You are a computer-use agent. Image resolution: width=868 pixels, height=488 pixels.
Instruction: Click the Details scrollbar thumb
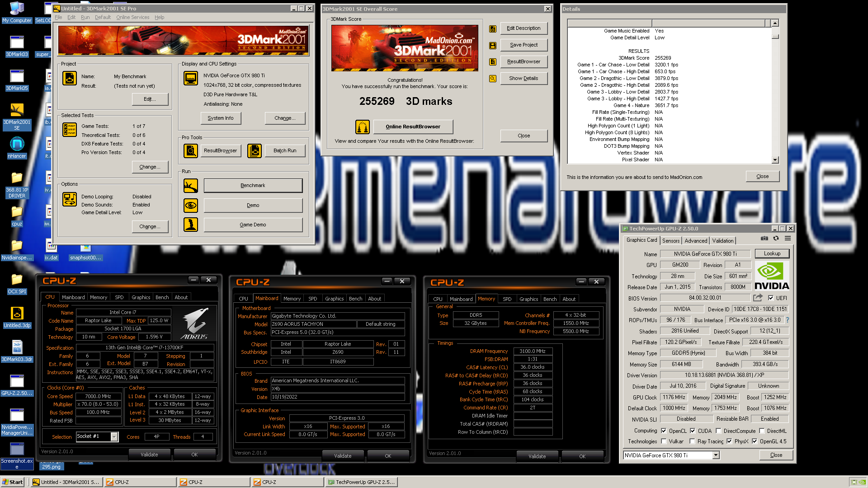point(775,37)
